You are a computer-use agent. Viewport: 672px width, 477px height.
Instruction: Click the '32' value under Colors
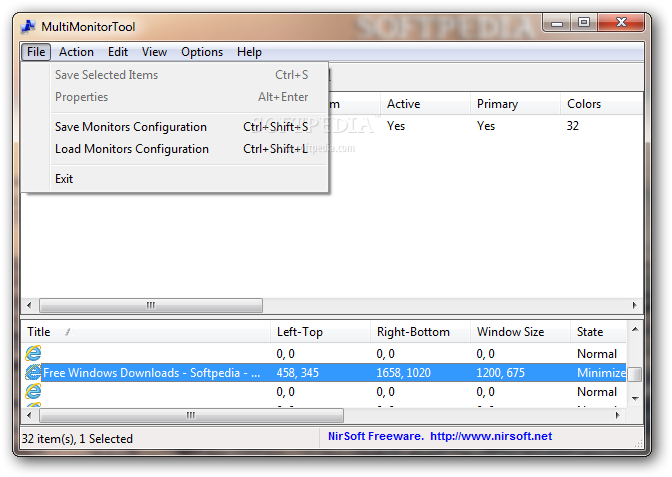pyautogui.click(x=573, y=126)
